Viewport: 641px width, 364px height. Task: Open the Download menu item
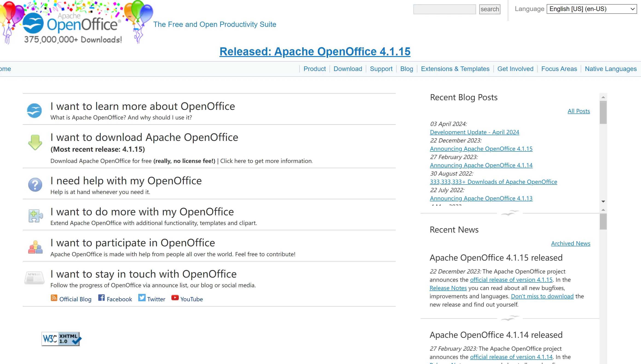348,69
